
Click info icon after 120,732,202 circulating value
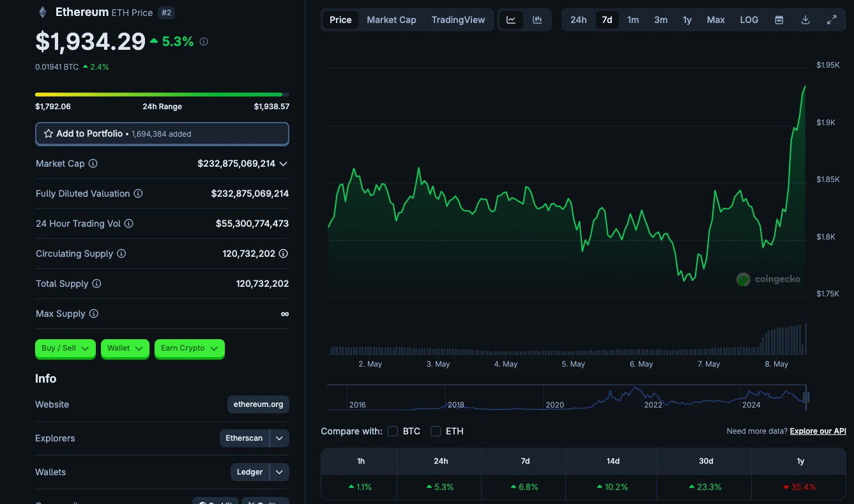tap(284, 254)
